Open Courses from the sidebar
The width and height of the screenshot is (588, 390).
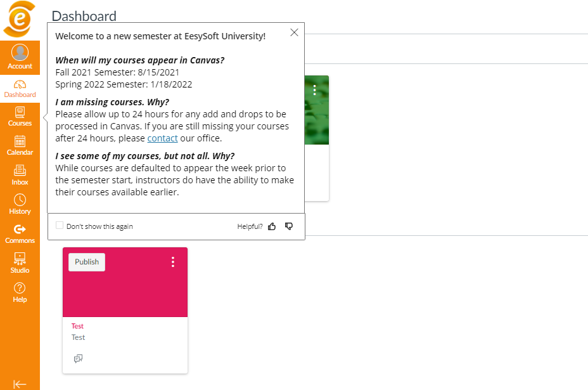click(20, 117)
